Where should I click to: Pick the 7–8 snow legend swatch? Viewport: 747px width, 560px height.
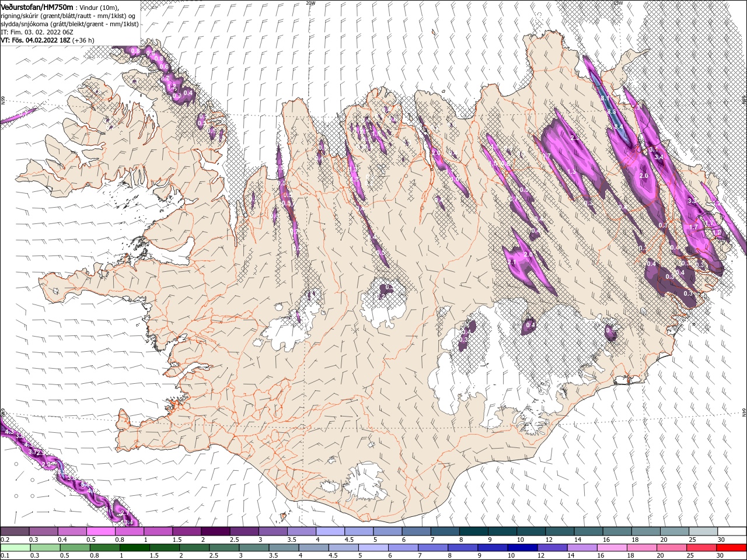(445, 531)
